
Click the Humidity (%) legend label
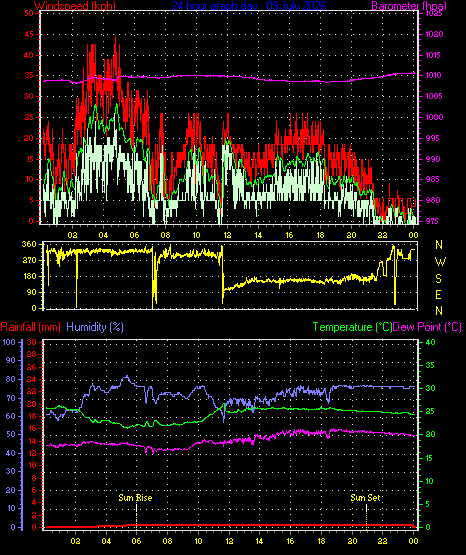point(95,327)
